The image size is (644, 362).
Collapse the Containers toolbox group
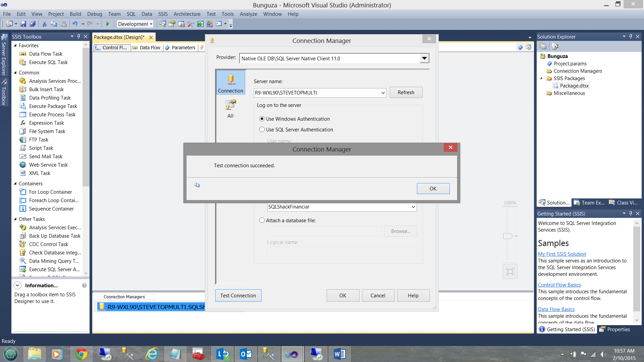click(x=15, y=184)
